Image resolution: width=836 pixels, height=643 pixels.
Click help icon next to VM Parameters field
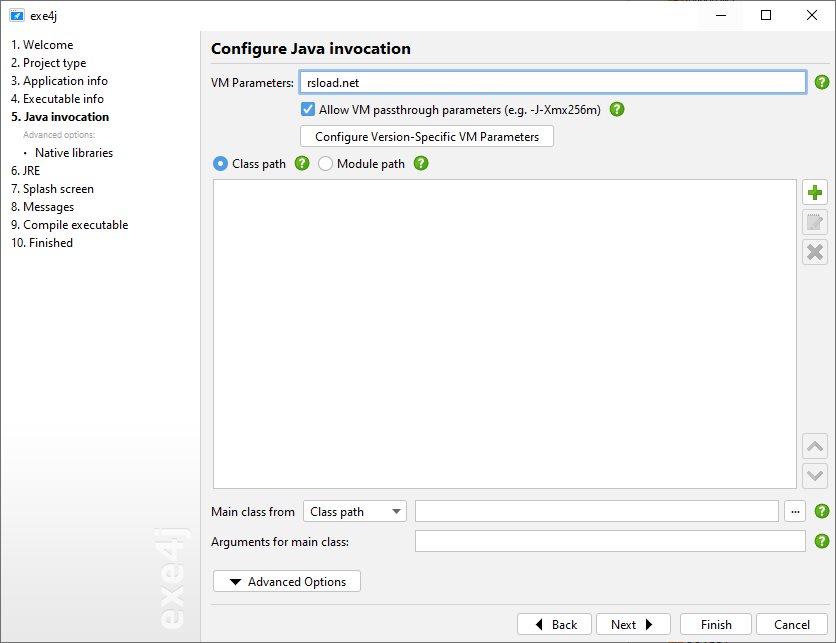[x=822, y=83]
